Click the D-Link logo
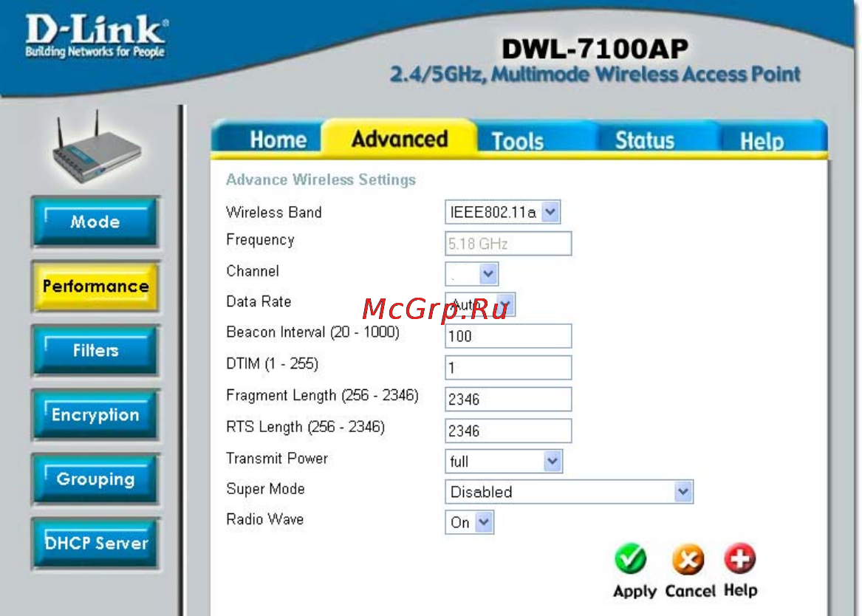862x616 pixels. click(96, 35)
